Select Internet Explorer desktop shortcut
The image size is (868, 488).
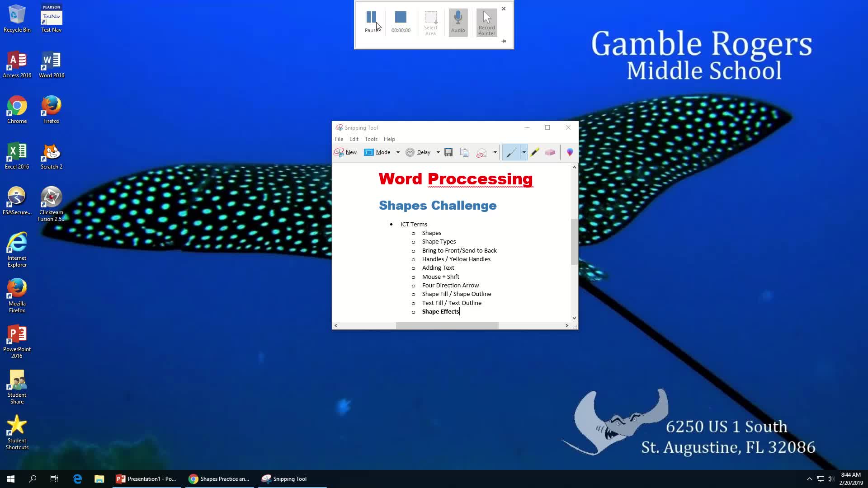[x=17, y=250]
